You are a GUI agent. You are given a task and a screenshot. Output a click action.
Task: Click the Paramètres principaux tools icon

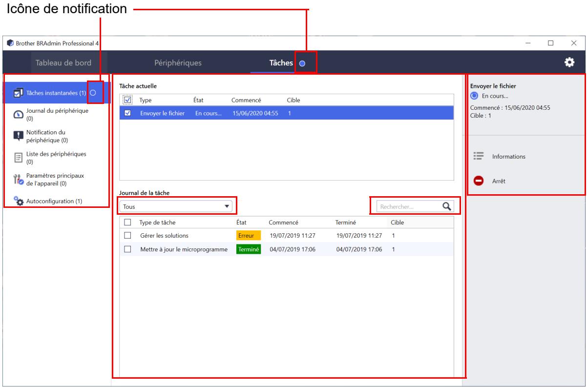(x=19, y=179)
